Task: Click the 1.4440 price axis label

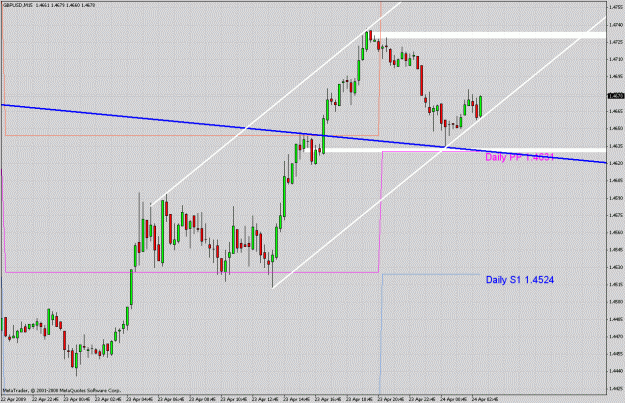Action: 616,371
